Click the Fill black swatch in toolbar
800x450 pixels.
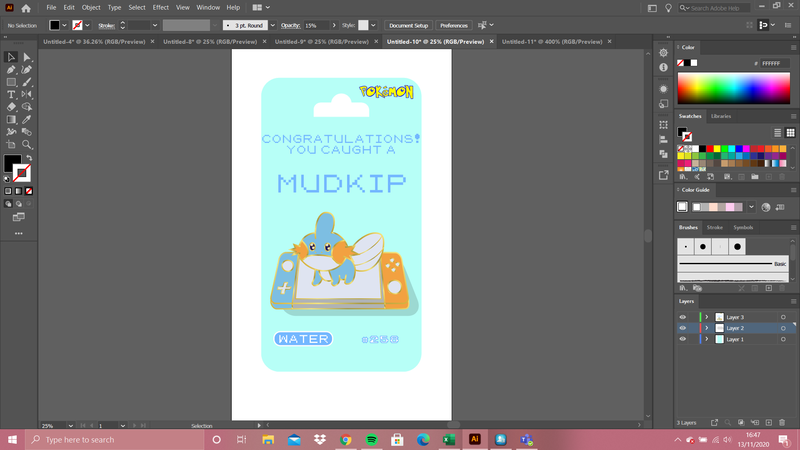[x=12, y=163]
